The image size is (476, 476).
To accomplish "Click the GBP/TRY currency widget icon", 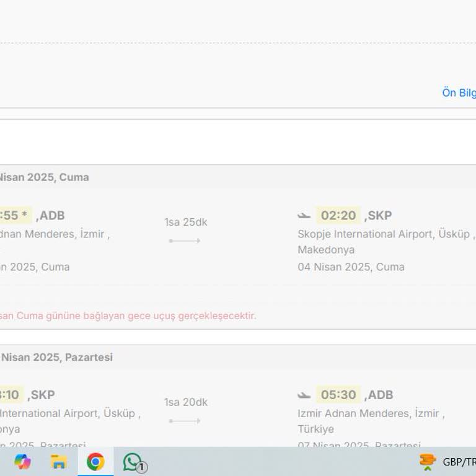I will tap(428, 462).
